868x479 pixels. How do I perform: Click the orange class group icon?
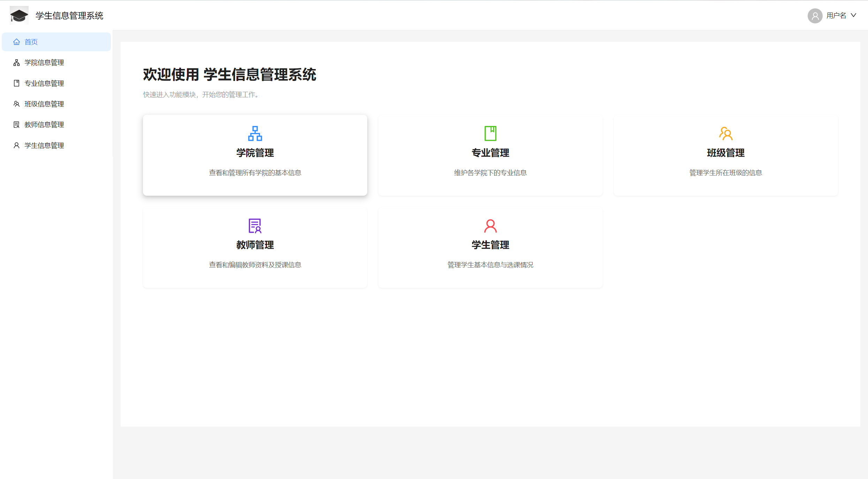pyautogui.click(x=726, y=134)
